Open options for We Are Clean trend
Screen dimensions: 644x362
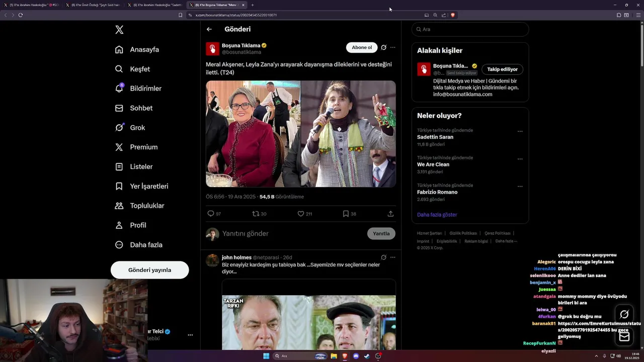(x=520, y=159)
